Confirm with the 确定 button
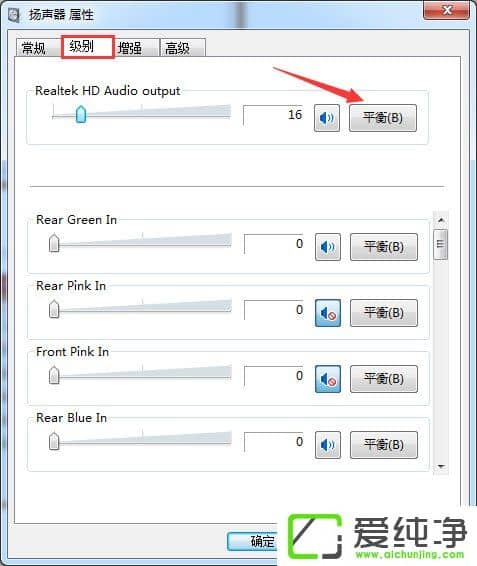Image resolution: width=477 pixels, height=566 pixels. [253, 541]
